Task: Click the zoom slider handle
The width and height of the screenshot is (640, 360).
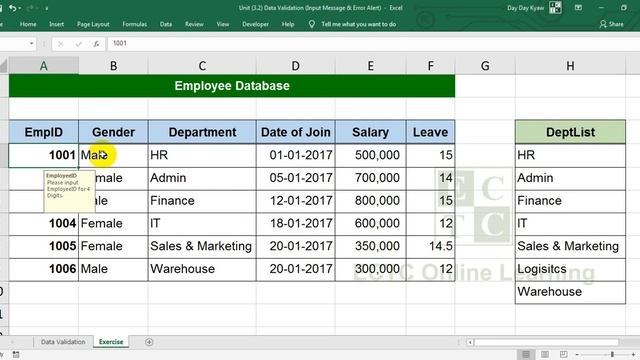Action: (612, 354)
